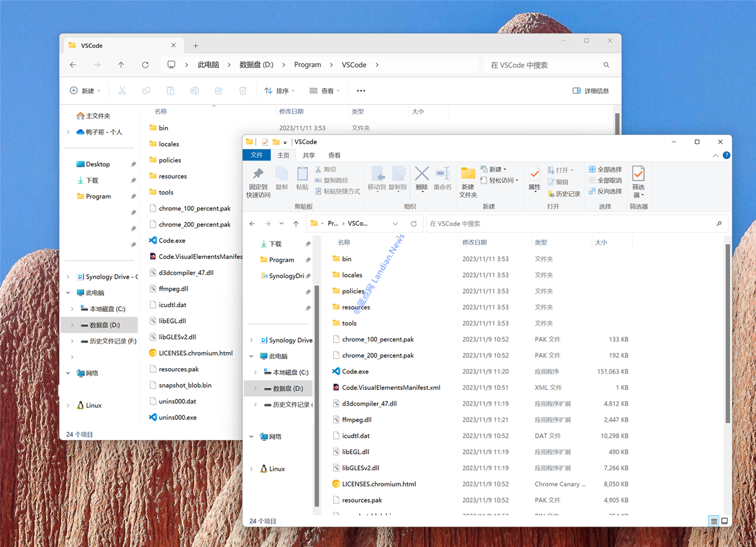
Task: Select LICENSES.chromium.html in front window
Action: coord(379,484)
